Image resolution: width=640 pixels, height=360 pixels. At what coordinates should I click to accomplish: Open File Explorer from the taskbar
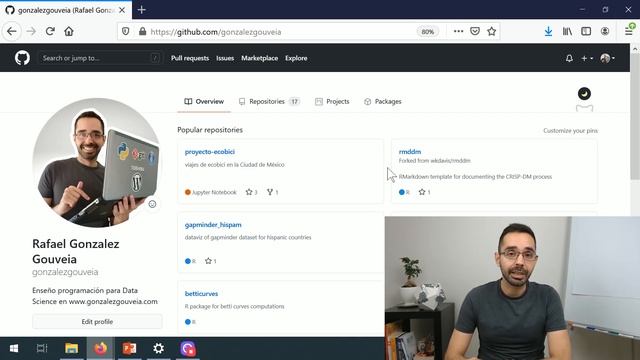pos(71,349)
